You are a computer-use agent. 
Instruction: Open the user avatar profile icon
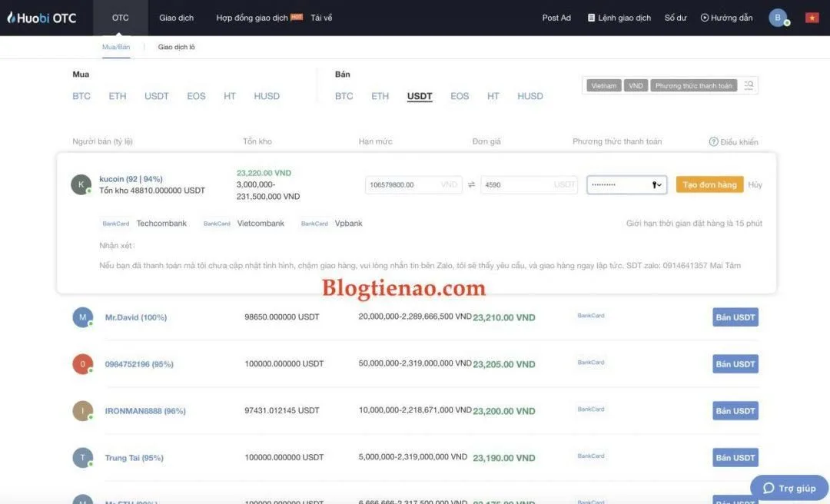[x=779, y=16]
